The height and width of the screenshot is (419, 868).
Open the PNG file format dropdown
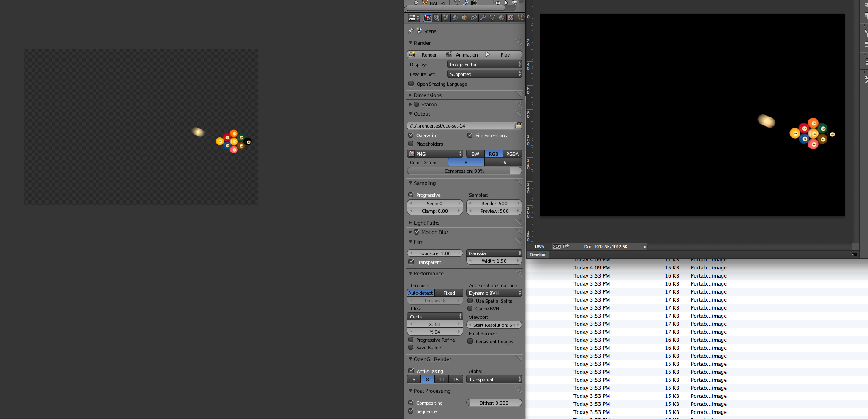(x=435, y=154)
